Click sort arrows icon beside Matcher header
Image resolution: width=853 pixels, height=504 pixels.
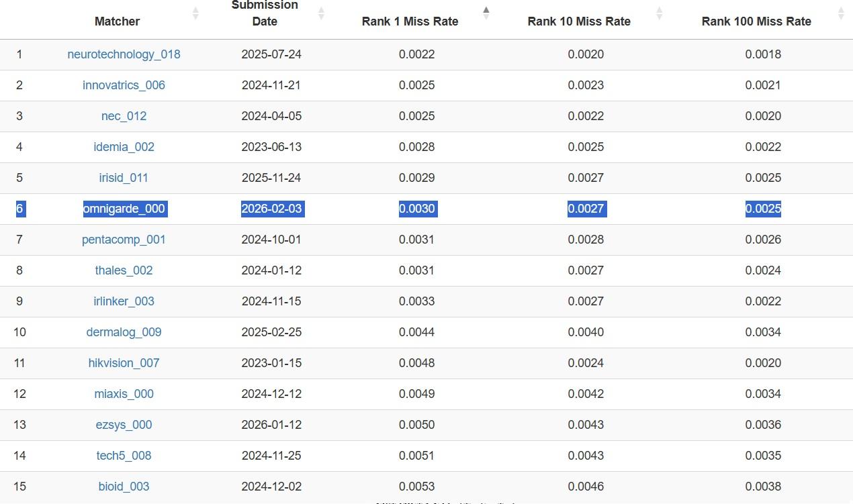tap(195, 13)
